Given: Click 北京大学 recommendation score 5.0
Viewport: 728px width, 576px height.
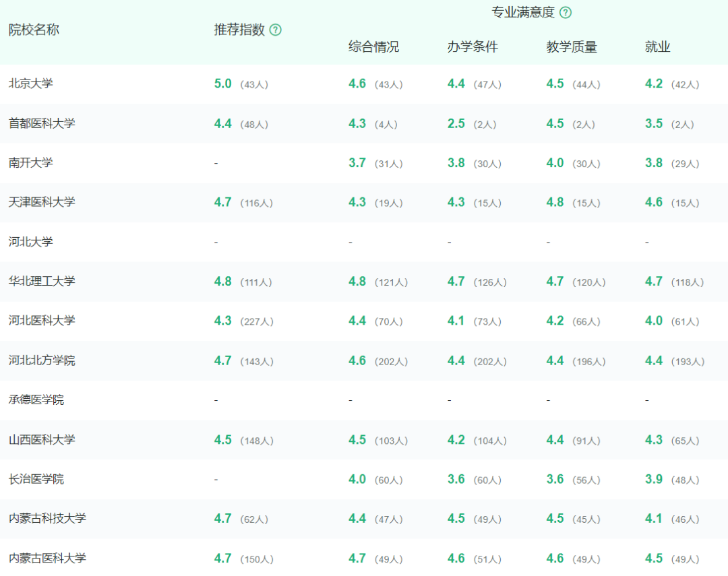Looking at the screenshot, I should pyautogui.click(x=223, y=84).
